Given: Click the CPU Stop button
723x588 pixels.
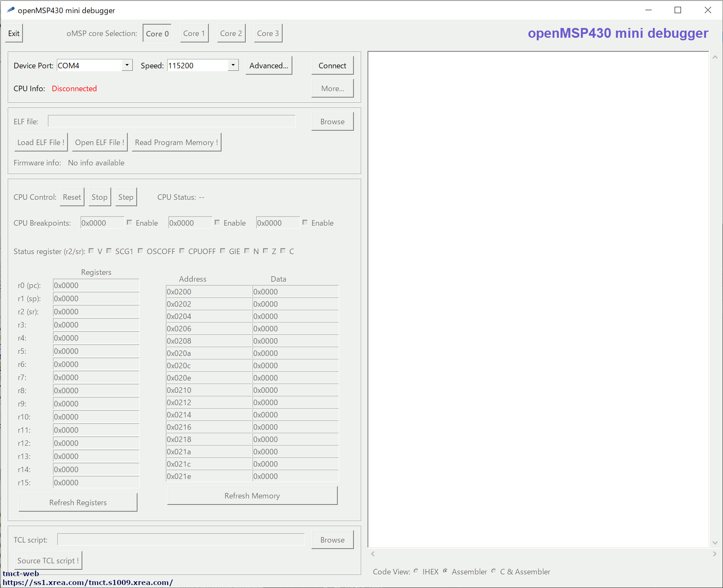Looking at the screenshot, I should (100, 197).
